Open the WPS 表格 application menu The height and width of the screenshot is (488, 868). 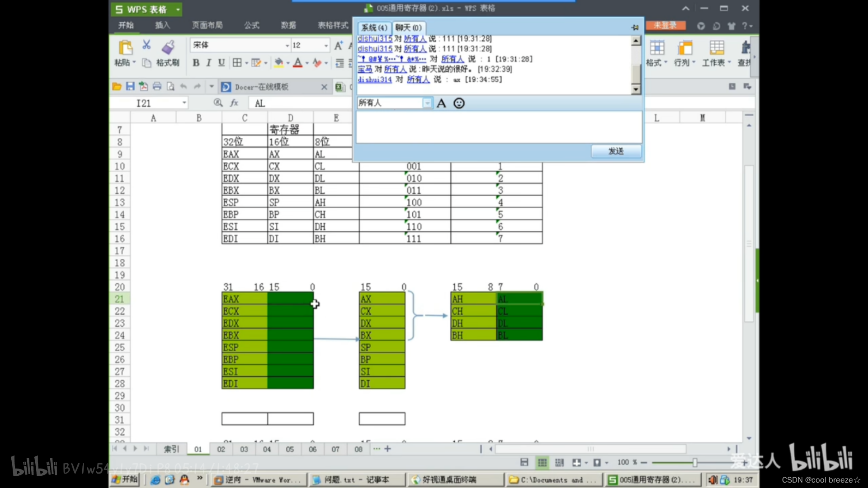(147, 9)
